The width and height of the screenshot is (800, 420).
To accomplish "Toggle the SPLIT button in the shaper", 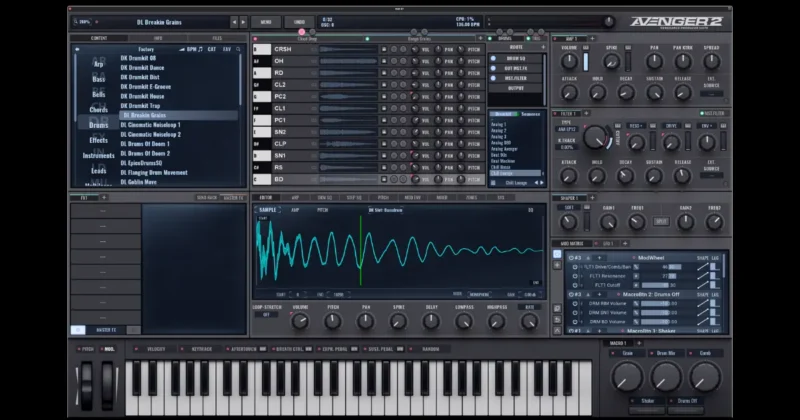I will [x=661, y=222].
